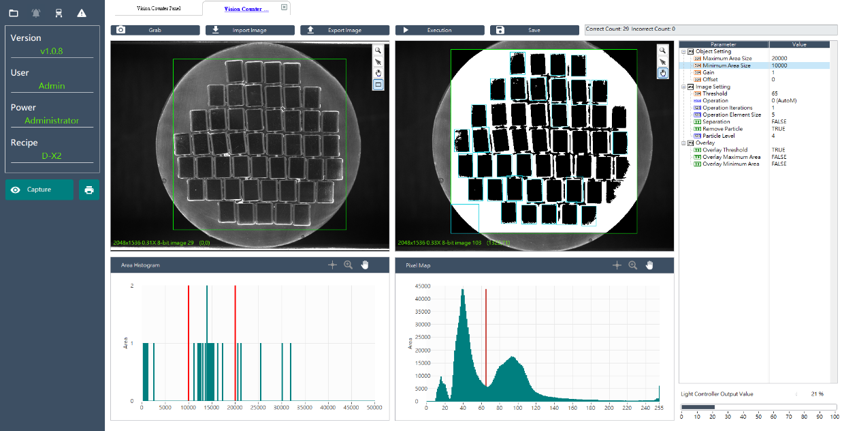
Task: Select the pan hand tool on right image
Action: 663,73
